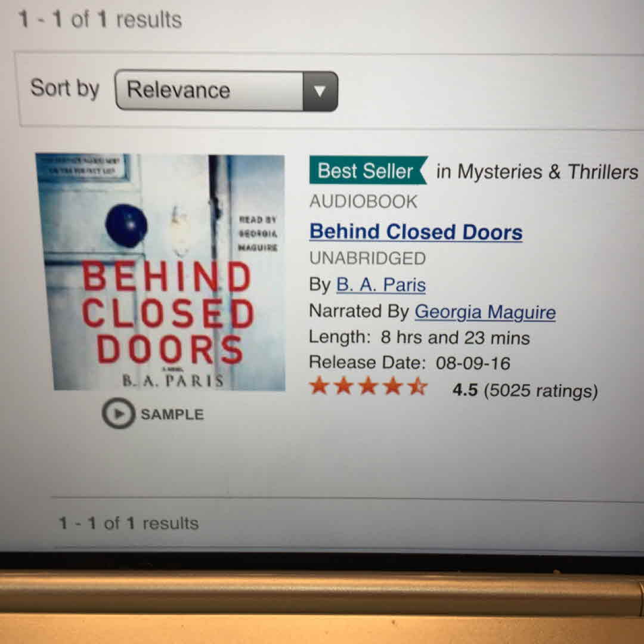Click the third orange rating star
Viewport: 644px width, 644px height.
(x=369, y=386)
